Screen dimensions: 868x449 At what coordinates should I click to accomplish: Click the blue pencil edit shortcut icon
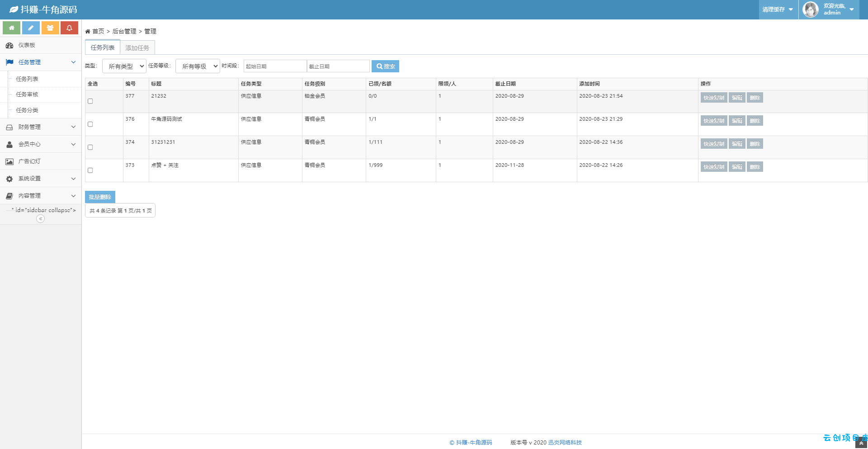[31, 28]
